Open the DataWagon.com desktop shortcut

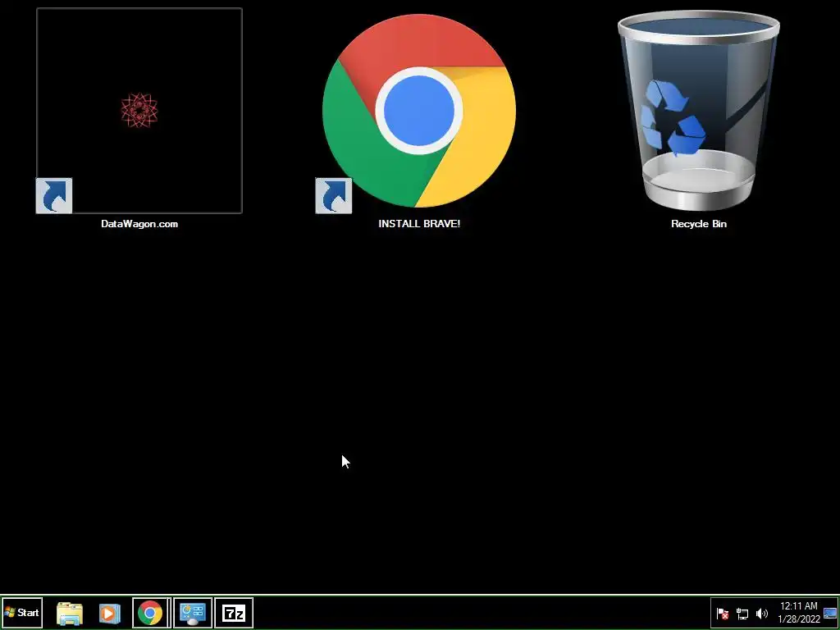(x=139, y=111)
